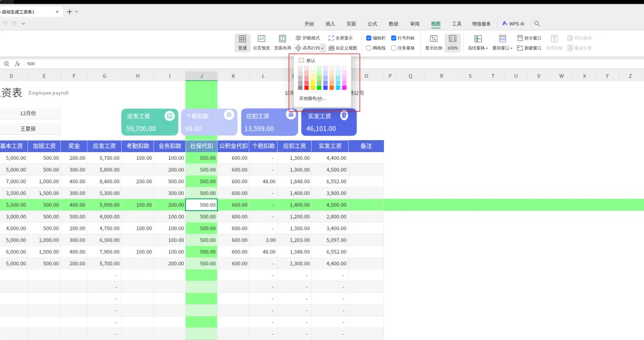This screenshot has width=644, height=340.
Task: Expand Freeze Panes dropdown arrow
Action: pyautogui.click(x=487, y=48)
